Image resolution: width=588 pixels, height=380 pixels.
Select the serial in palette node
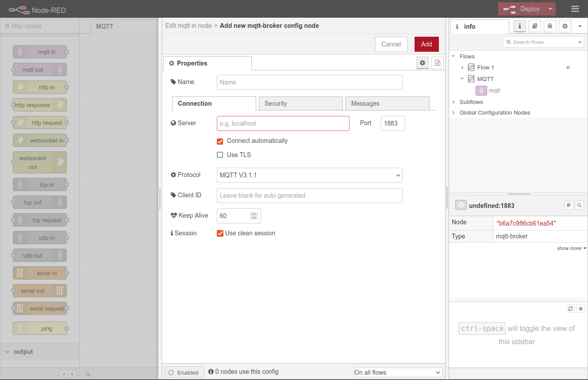tap(40, 273)
